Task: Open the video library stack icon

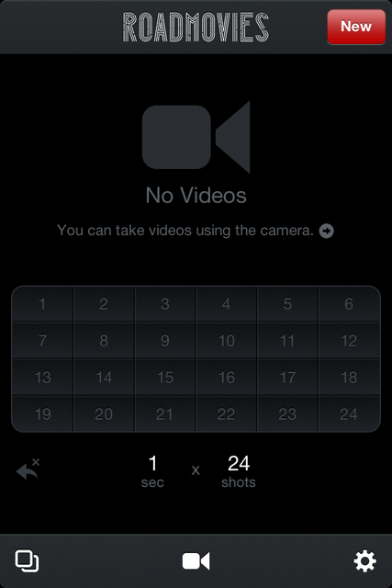Action: coord(27,561)
